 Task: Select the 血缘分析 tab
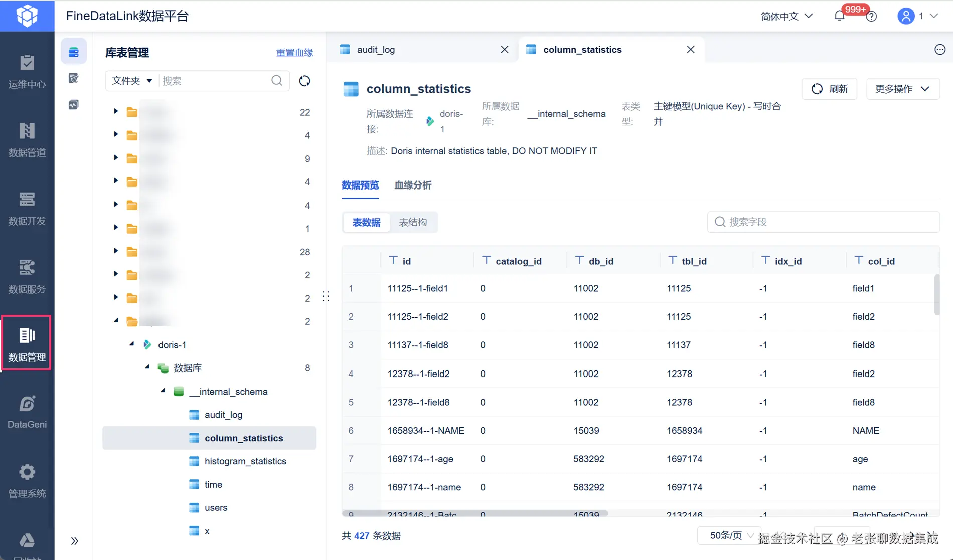(413, 185)
